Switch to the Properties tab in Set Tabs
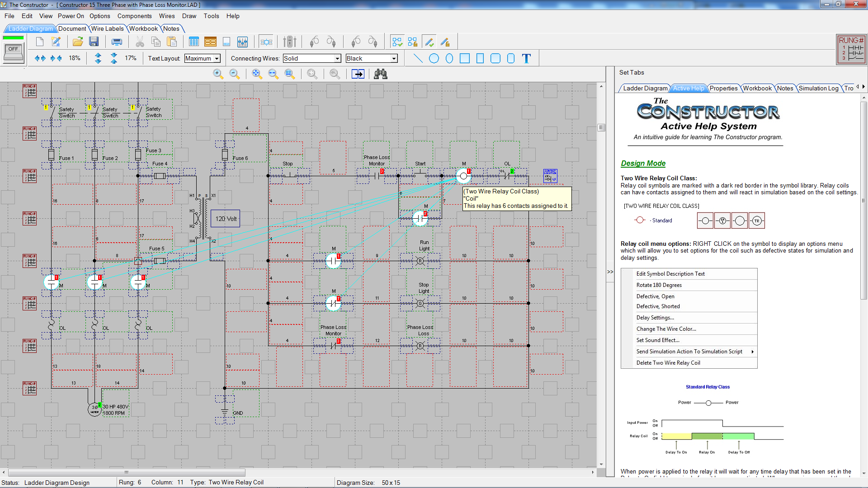Screen dimensions: 868x488 point(723,88)
